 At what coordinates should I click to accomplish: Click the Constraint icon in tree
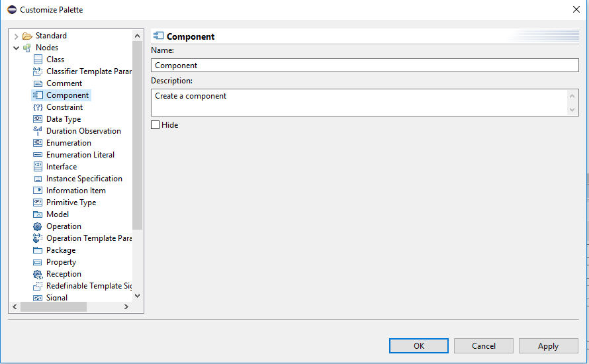pyautogui.click(x=38, y=107)
